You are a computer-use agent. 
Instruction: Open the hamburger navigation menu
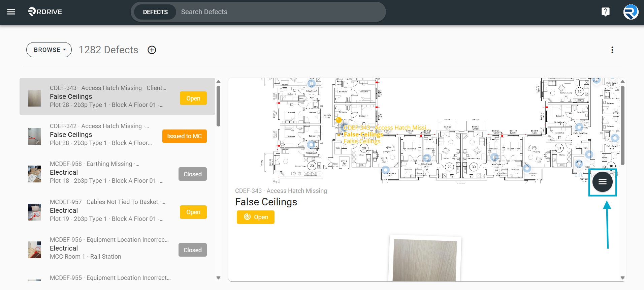point(11,12)
